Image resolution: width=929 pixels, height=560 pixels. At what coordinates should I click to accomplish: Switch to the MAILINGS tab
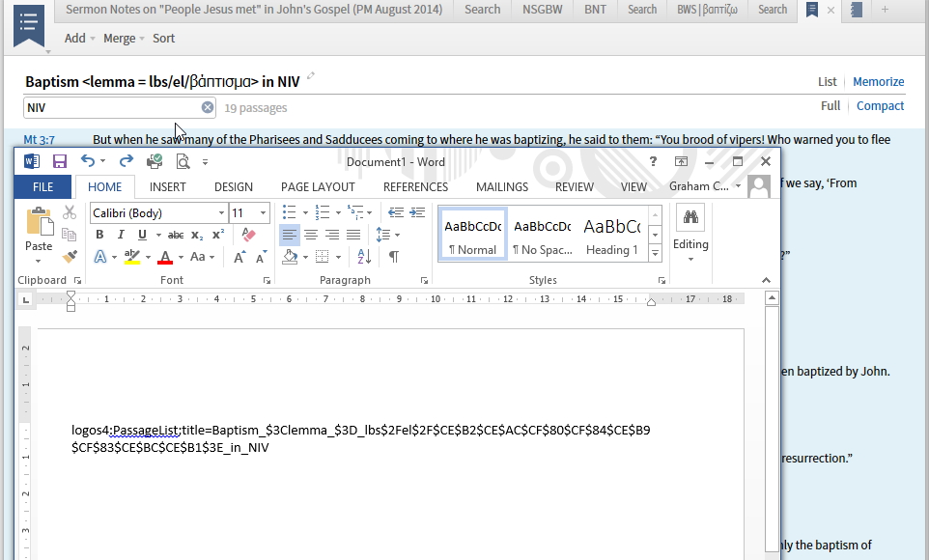pos(502,186)
